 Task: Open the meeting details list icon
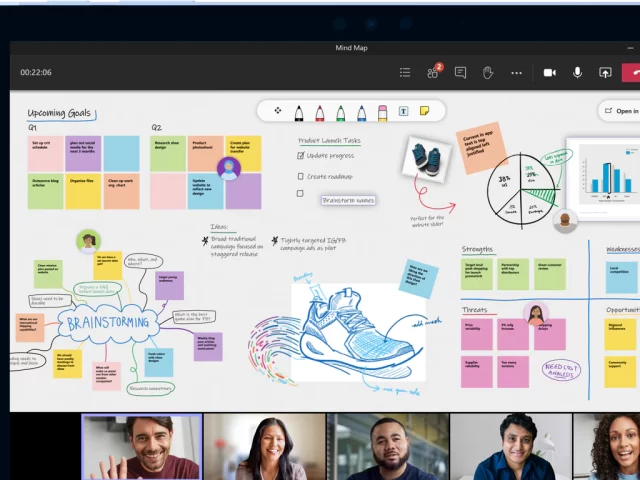click(x=405, y=73)
